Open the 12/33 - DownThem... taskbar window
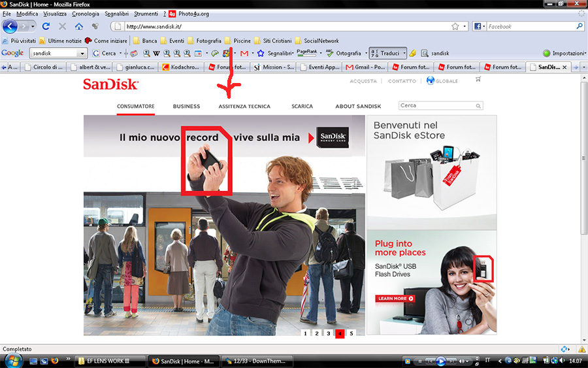 coord(257,361)
